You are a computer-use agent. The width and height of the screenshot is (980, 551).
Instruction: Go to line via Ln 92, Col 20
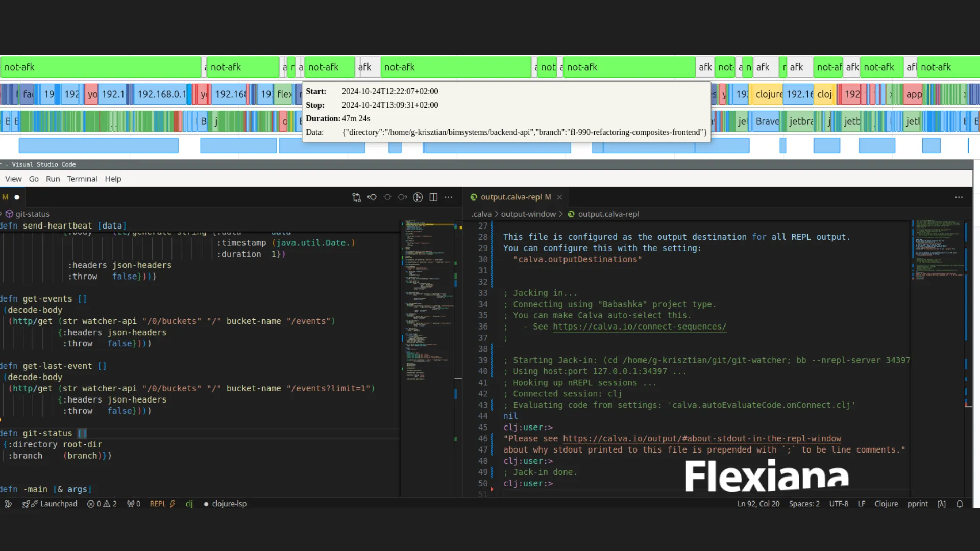coord(758,504)
